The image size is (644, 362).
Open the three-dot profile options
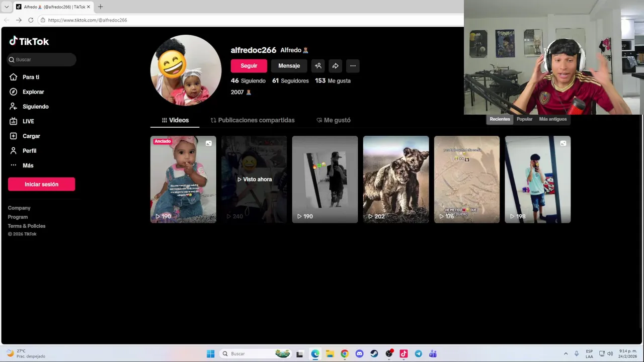click(353, 66)
